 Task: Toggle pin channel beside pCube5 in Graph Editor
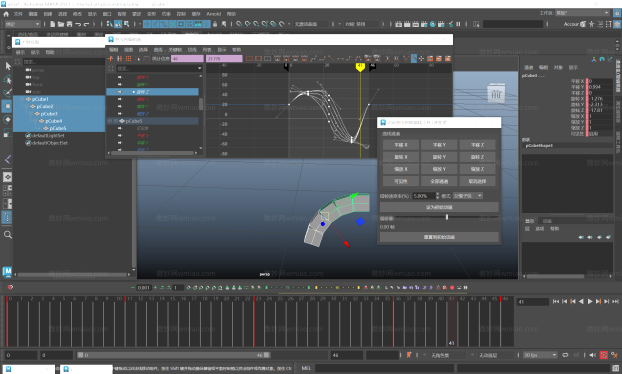coord(110,121)
